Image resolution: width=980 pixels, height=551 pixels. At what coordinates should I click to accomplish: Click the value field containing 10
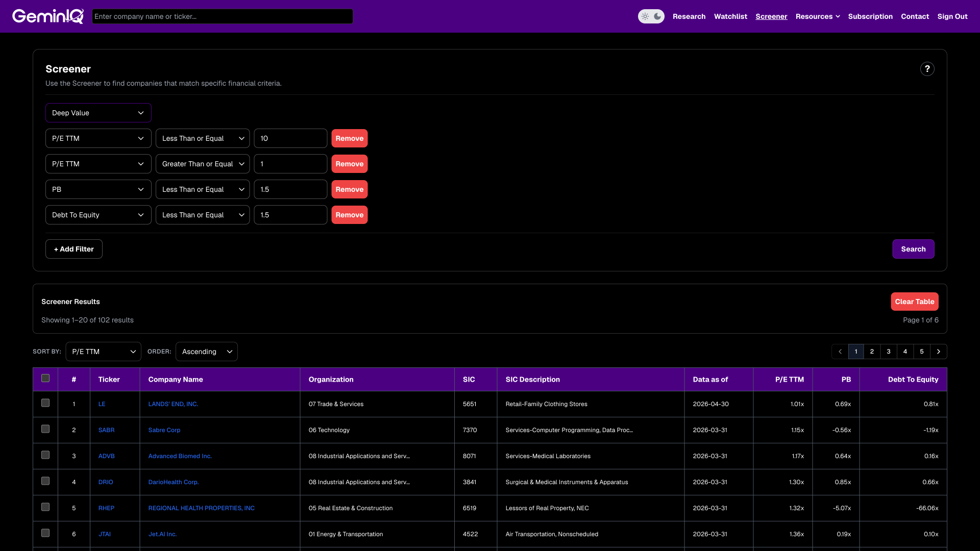point(290,138)
